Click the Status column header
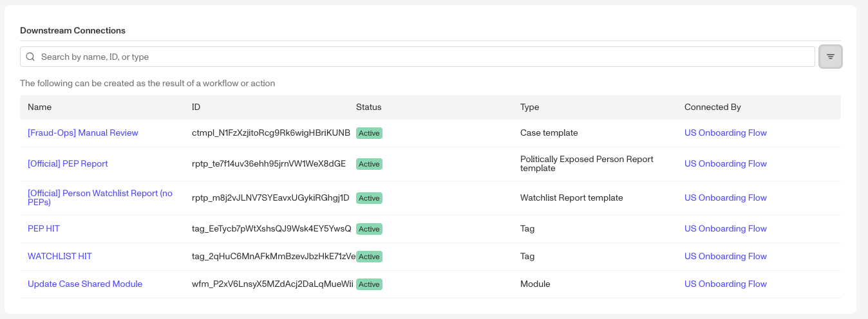This screenshot has width=868, height=319. [x=369, y=107]
